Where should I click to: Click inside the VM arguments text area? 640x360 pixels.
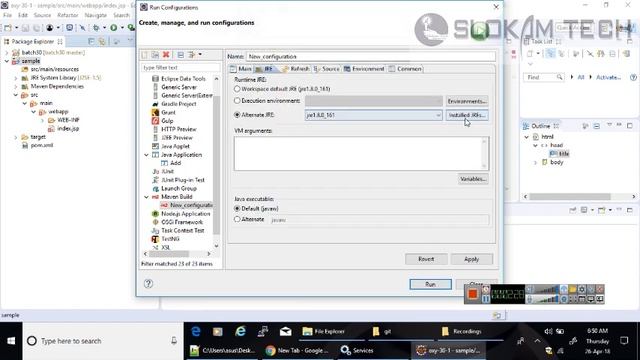tap(361, 153)
